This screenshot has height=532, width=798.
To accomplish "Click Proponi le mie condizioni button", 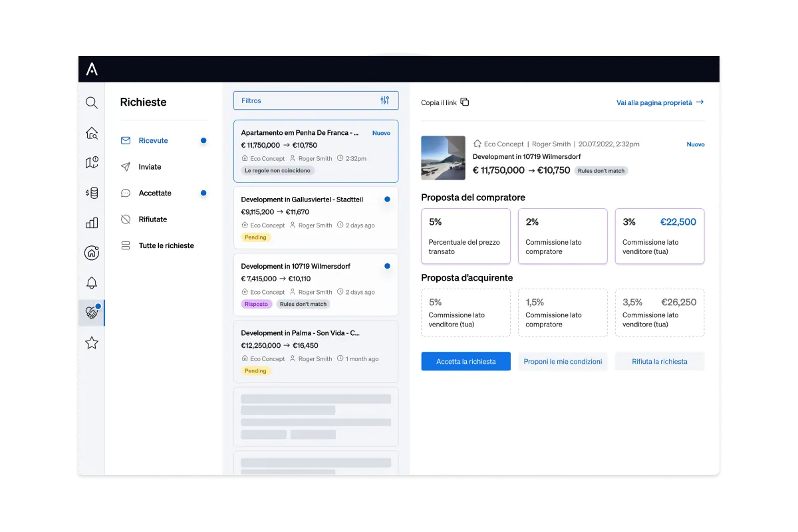I will (x=563, y=361).
